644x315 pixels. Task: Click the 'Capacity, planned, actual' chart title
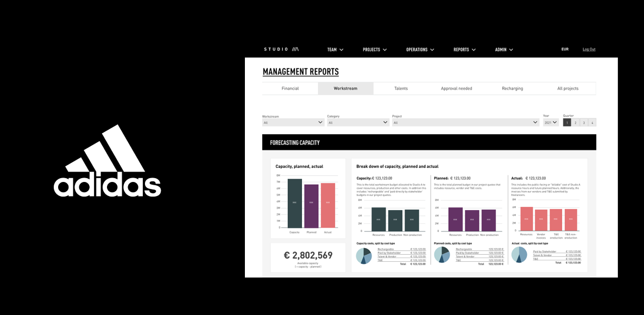299,166
